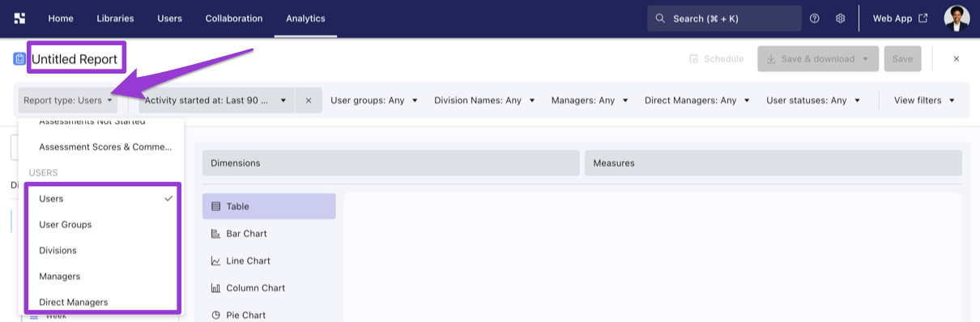
Task: Click the app logo icon
Action: (x=19, y=19)
